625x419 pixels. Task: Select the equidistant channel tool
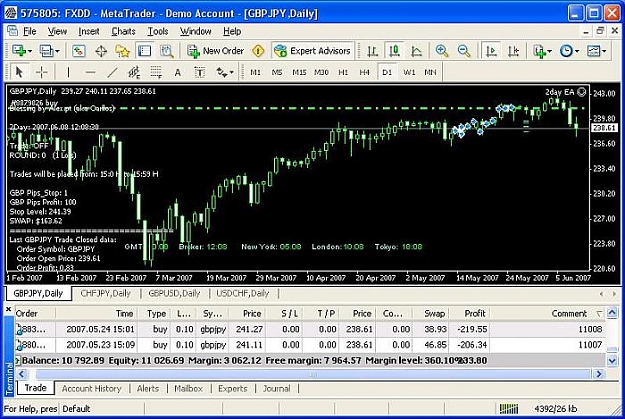coord(134,72)
